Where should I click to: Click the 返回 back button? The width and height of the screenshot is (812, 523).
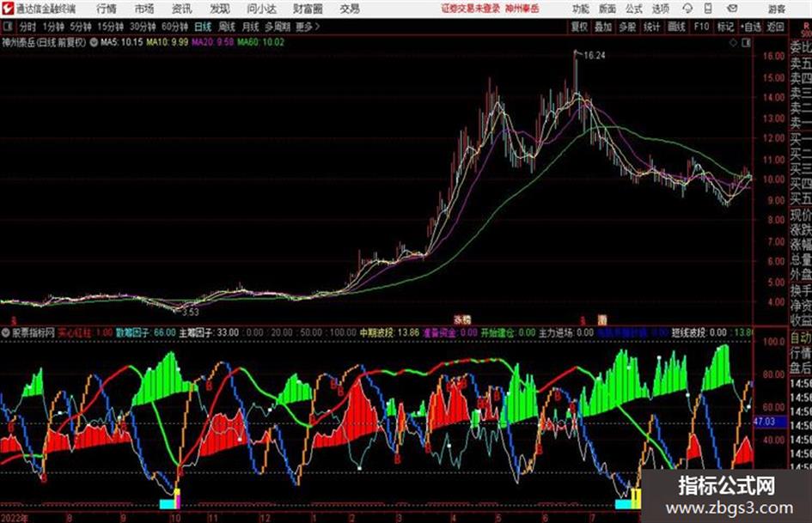point(775,27)
